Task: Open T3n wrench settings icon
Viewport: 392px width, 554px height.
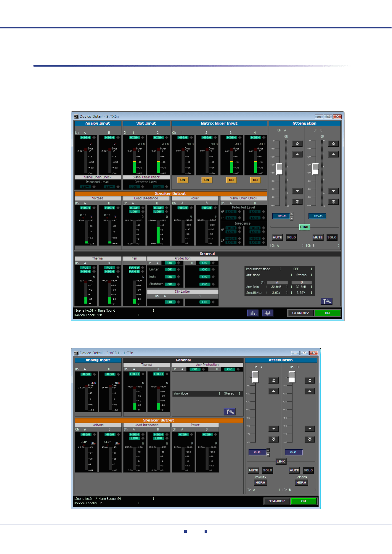Action: pos(229,412)
